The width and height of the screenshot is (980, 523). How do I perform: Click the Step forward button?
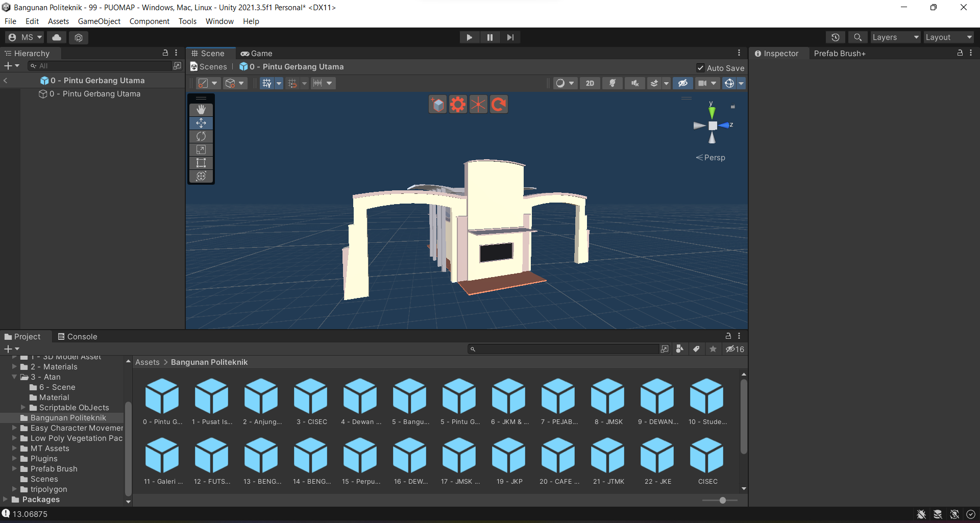click(x=510, y=37)
